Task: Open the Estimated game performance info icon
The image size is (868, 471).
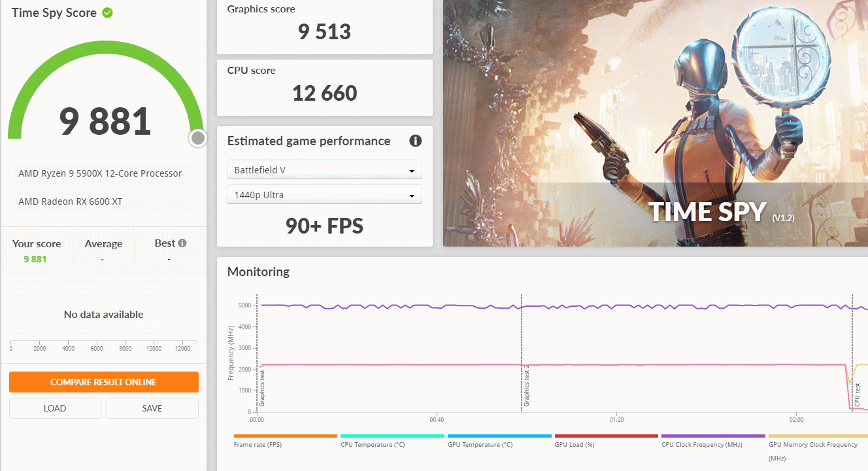Action: pos(415,141)
